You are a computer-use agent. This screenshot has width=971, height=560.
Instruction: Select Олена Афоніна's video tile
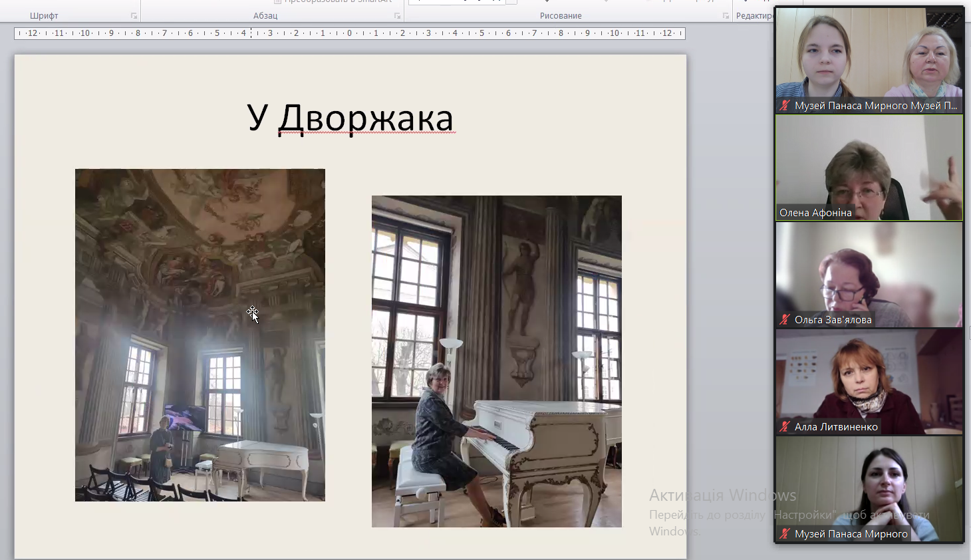point(869,166)
